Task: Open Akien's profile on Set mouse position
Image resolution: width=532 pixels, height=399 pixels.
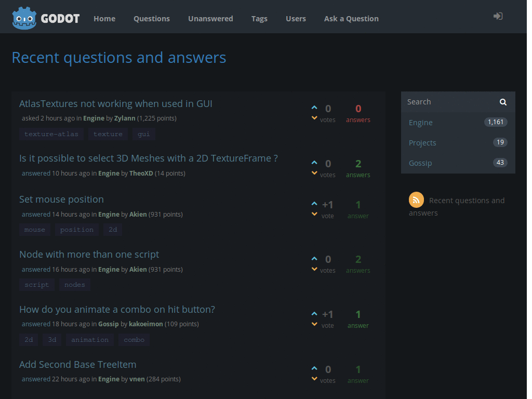Action: coord(138,214)
